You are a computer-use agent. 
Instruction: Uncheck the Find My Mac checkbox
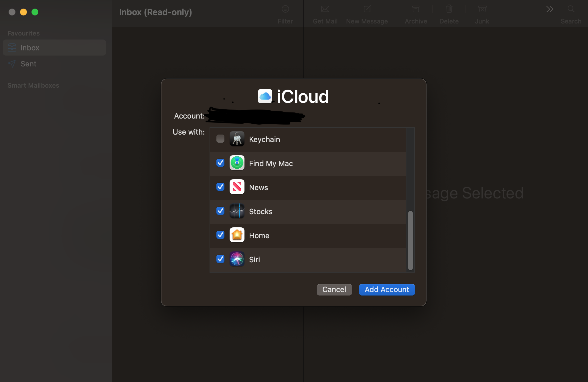[220, 163]
